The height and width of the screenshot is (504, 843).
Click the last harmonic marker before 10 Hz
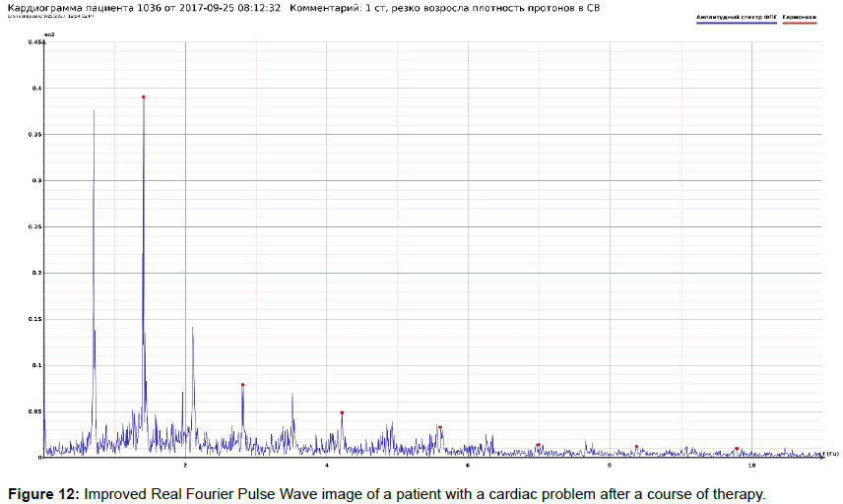pyautogui.click(x=737, y=449)
